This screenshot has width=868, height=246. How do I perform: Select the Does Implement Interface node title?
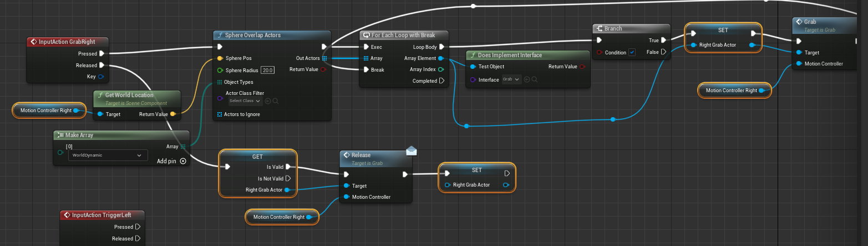click(510, 55)
